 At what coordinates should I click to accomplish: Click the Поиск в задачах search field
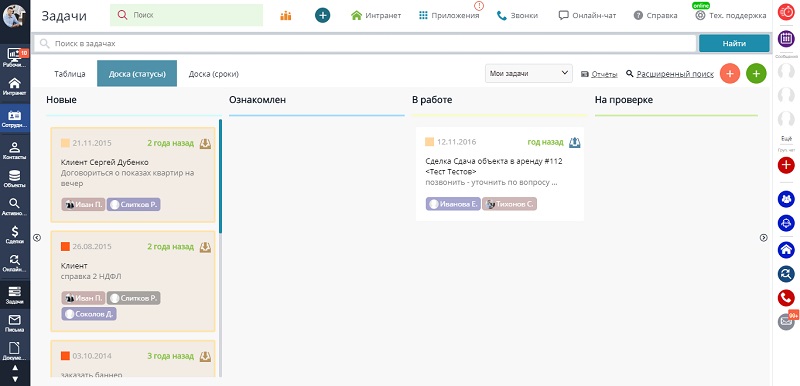coord(365,44)
